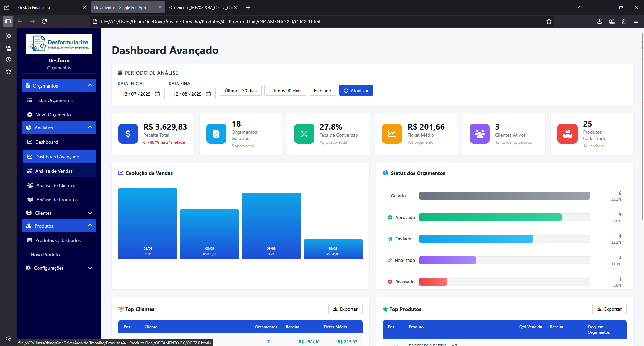
Task: Open Análise de Vendas menu item
Action: [x=54, y=171]
